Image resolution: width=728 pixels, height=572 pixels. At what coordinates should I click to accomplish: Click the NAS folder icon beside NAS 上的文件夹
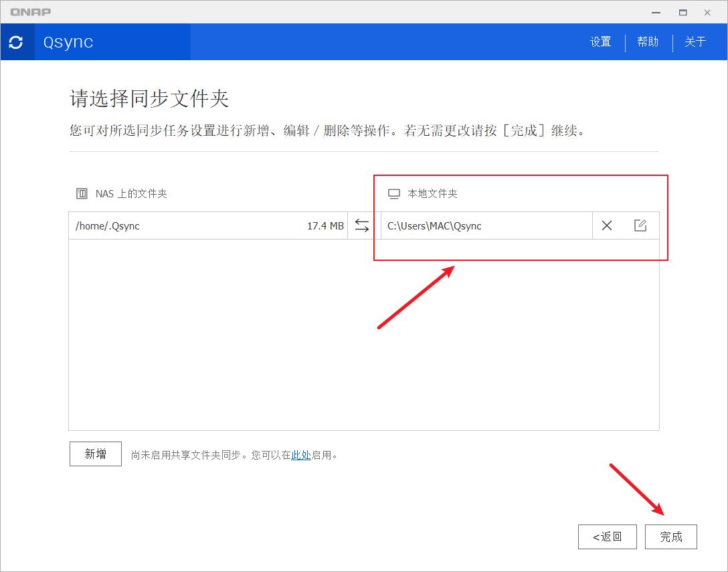tap(81, 193)
